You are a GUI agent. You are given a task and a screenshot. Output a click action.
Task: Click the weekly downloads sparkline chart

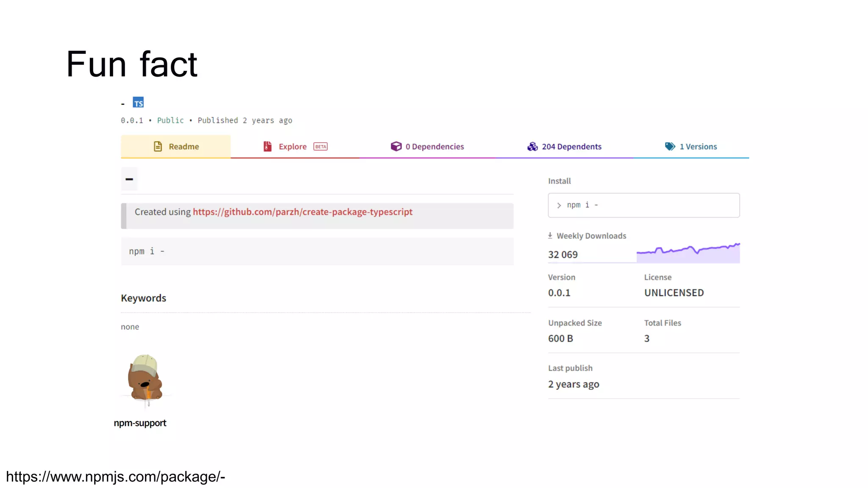[x=688, y=252]
